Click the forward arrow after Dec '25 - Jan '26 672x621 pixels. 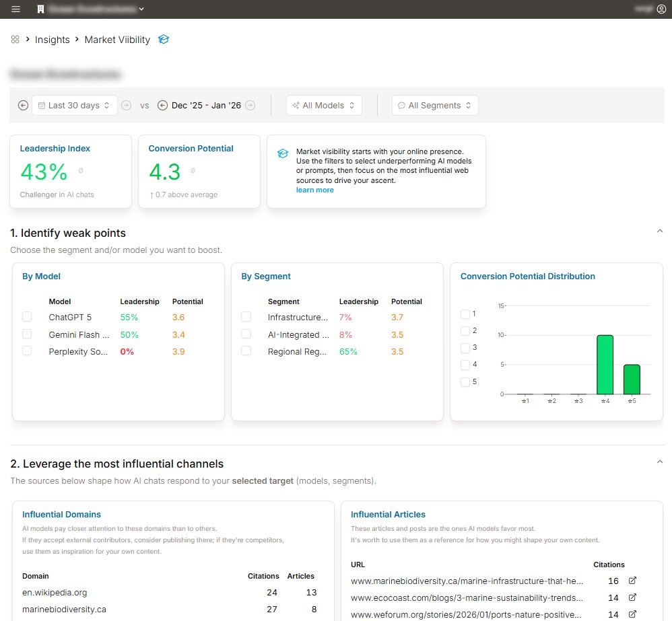tap(250, 105)
